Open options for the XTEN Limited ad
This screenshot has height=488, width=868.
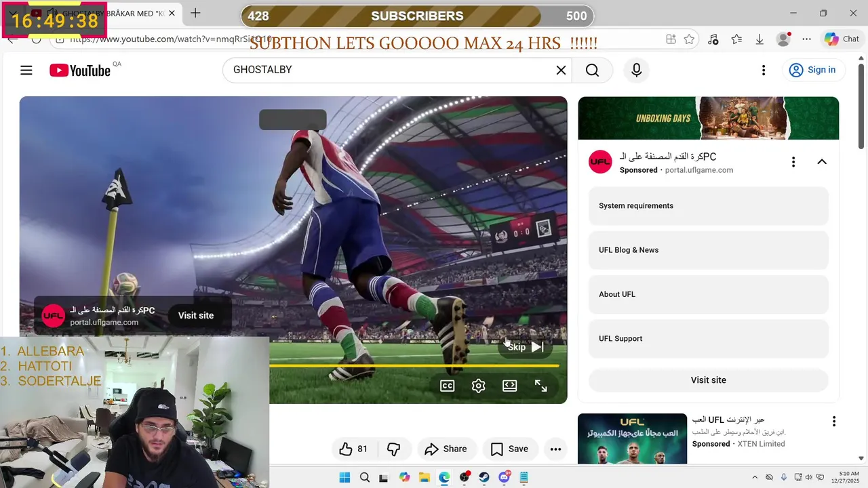(834, 422)
